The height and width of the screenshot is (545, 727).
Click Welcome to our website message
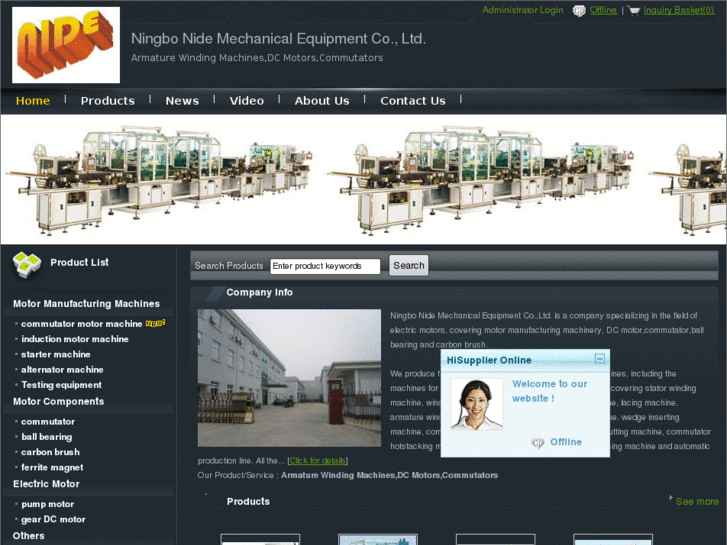549,391
